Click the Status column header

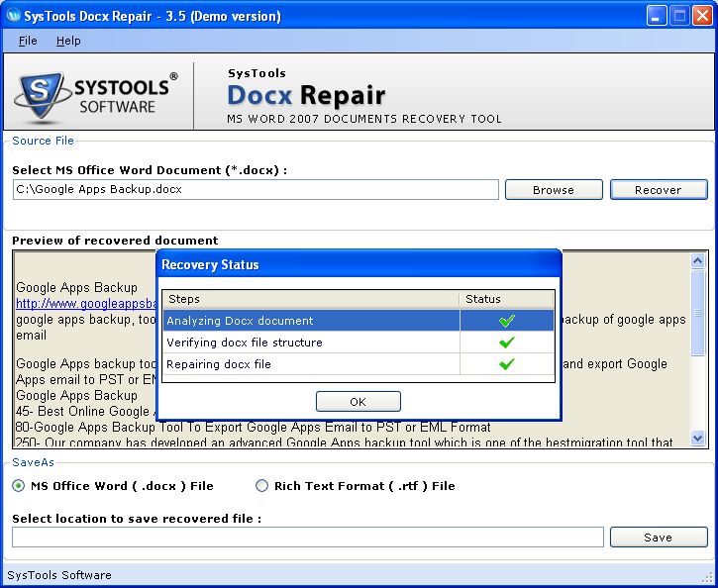tap(507, 299)
